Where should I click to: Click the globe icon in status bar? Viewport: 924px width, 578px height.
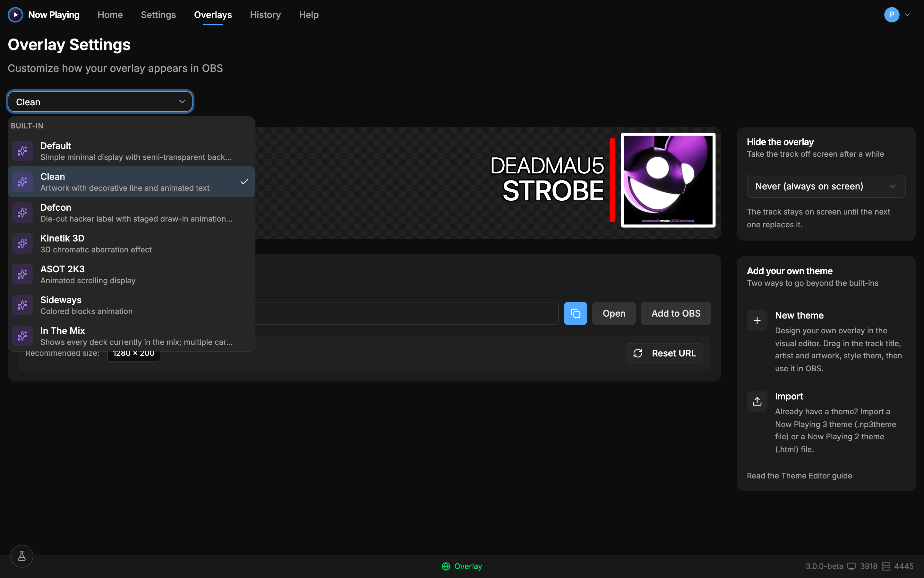(446, 566)
